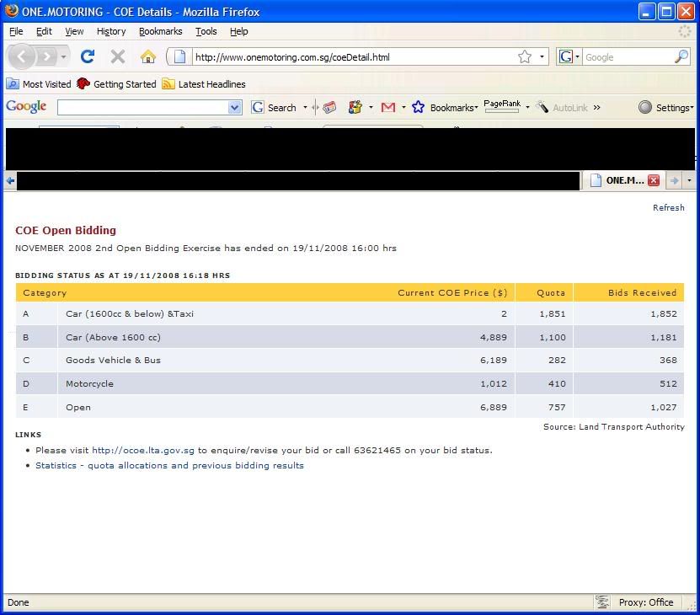
Task: Open the list all tabs dropdown
Action: 689,180
